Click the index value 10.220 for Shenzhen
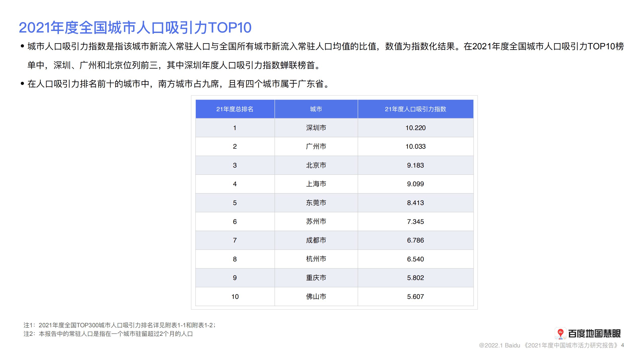The width and height of the screenshot is (644, 362). 415,128
